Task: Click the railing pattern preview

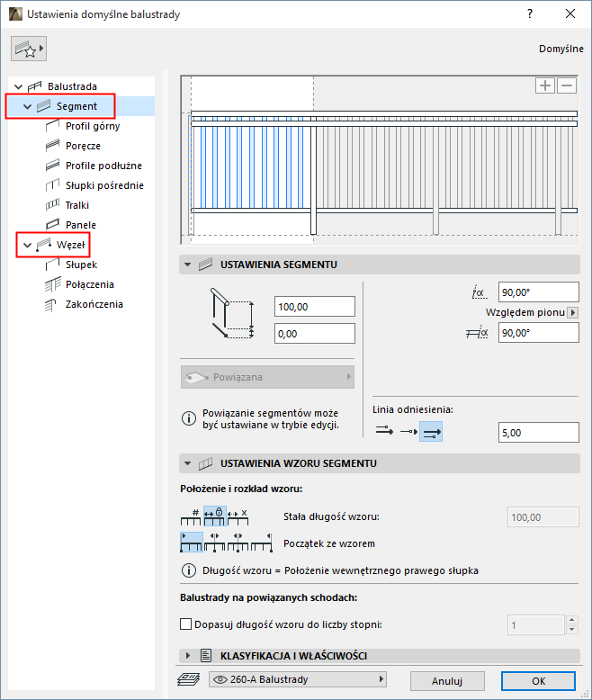Action: click(380, 160)
